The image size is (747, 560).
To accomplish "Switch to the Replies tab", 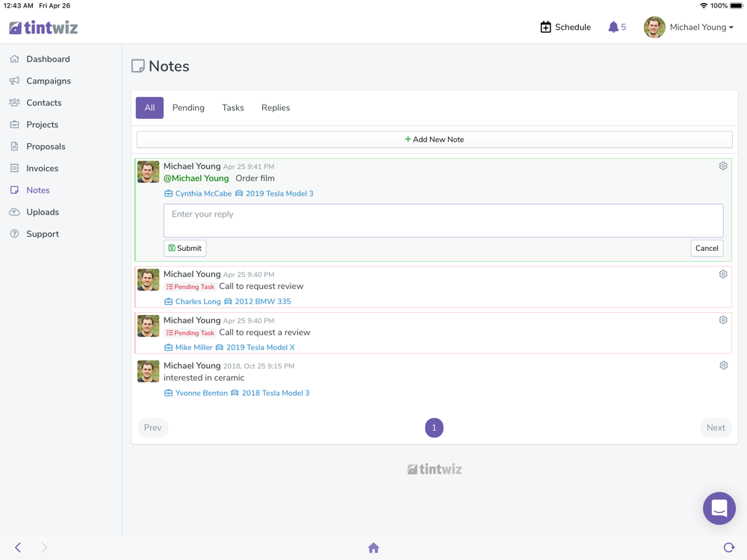I will coord(276,108).
